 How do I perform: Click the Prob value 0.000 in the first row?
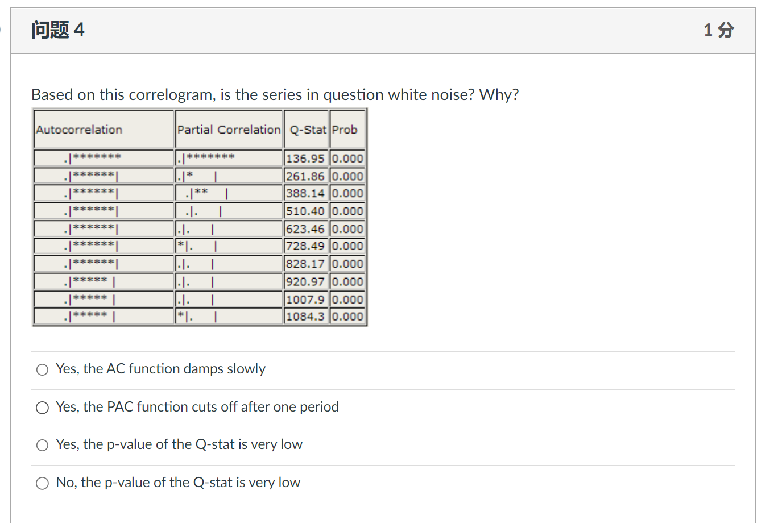[347, 159]
